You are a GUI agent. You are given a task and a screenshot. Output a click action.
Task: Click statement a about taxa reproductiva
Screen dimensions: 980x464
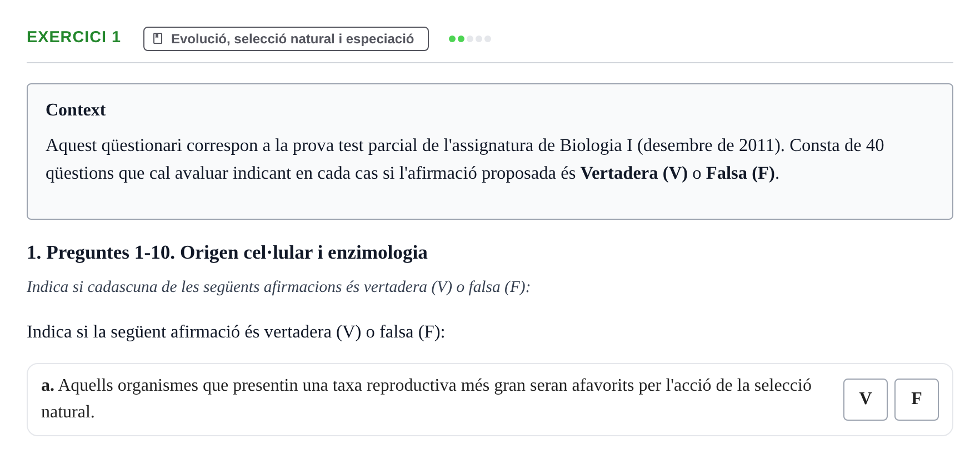point(427,399)
